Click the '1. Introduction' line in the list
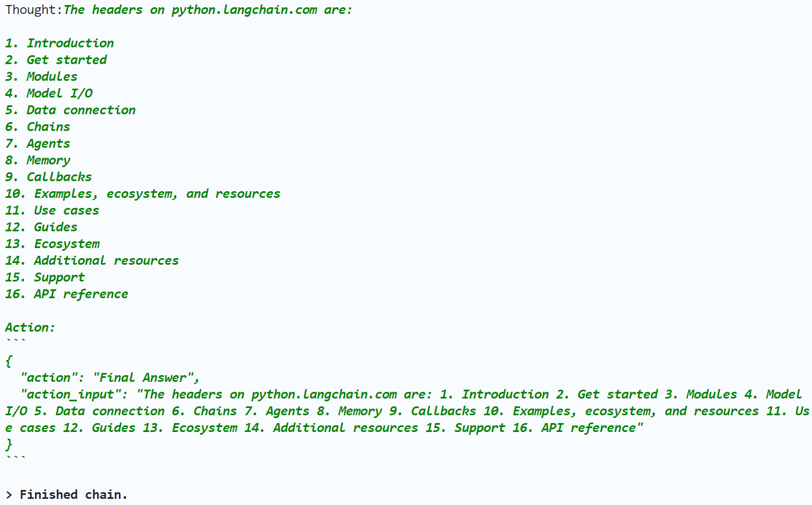This screenshot has height=505, width=812. point(59,43)
